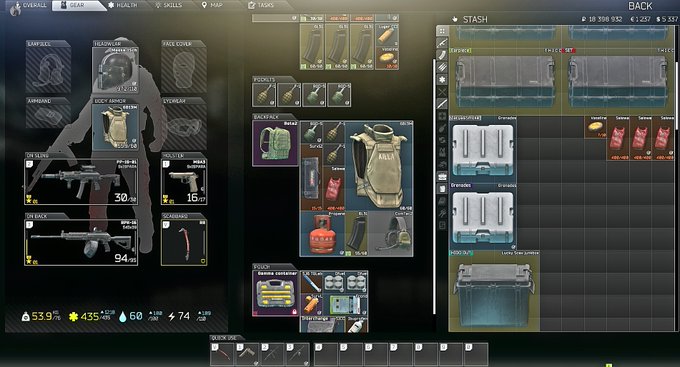Select the Vaseline item in rig
680x367 pixels.
coord(387,58)
